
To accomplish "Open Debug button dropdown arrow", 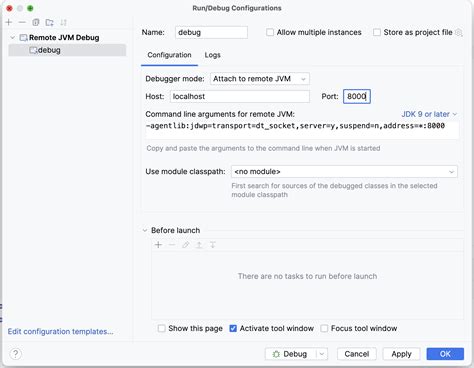I will (321, 354).
